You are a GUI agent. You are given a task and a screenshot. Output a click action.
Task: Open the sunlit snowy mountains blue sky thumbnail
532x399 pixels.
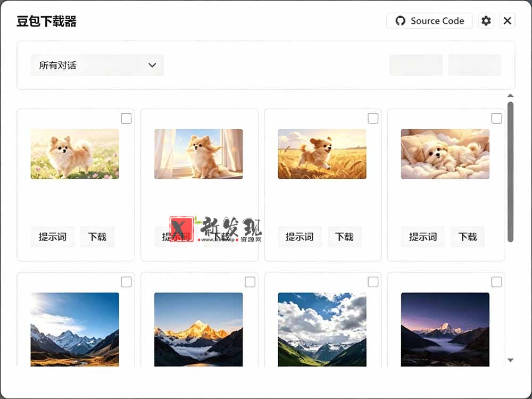point(74,329)
